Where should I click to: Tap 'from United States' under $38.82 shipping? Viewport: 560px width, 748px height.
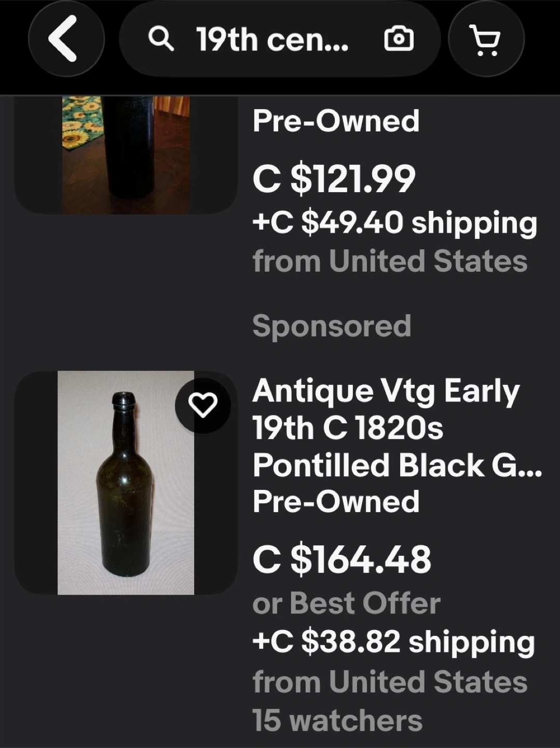point(390,682)
